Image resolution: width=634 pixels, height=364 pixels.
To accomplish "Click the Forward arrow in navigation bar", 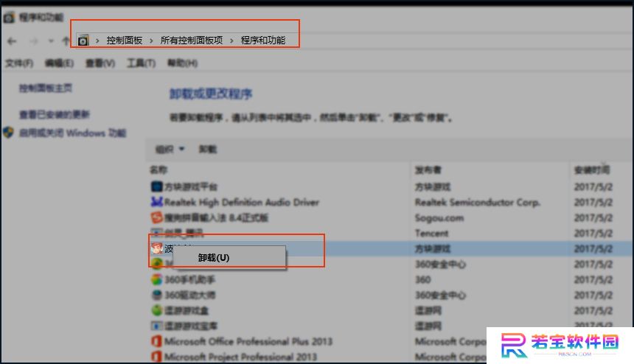I will 34,41.
